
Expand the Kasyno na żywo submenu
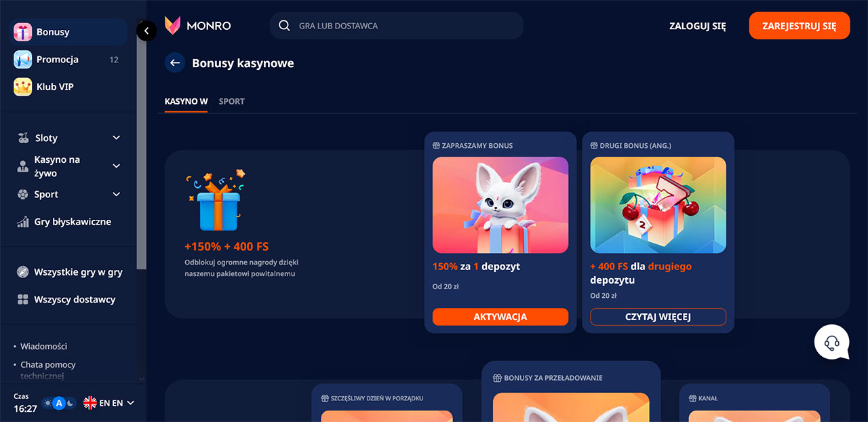coord(116,166)
